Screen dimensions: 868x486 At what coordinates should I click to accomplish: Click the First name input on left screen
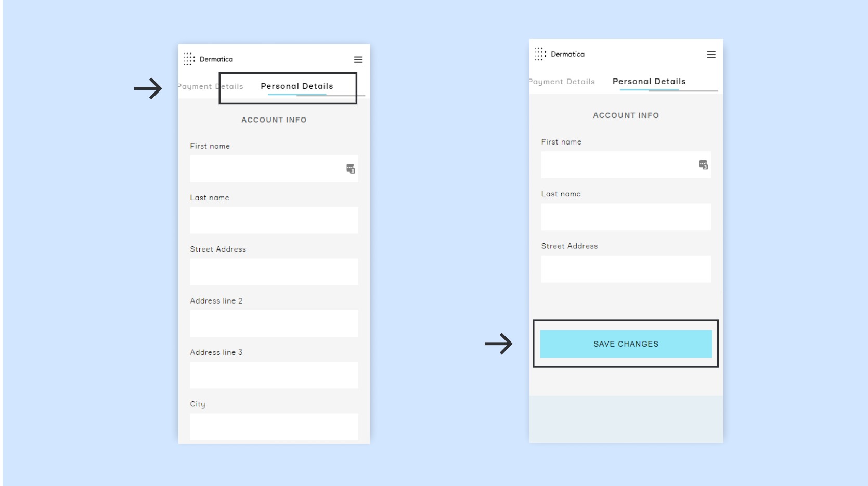(x=274, y=169)
